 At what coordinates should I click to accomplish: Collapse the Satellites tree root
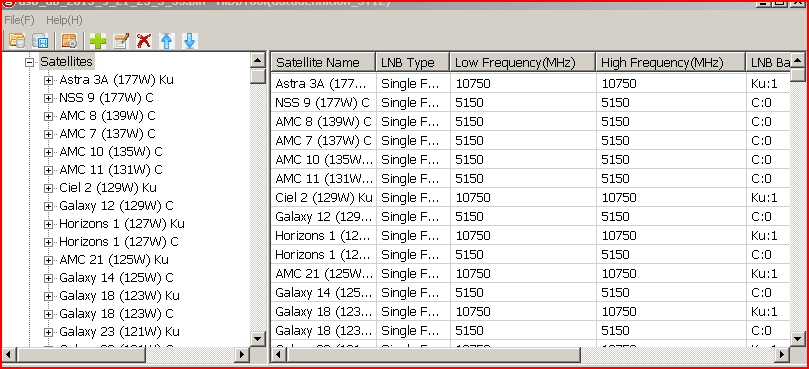(x=29, y=62)
